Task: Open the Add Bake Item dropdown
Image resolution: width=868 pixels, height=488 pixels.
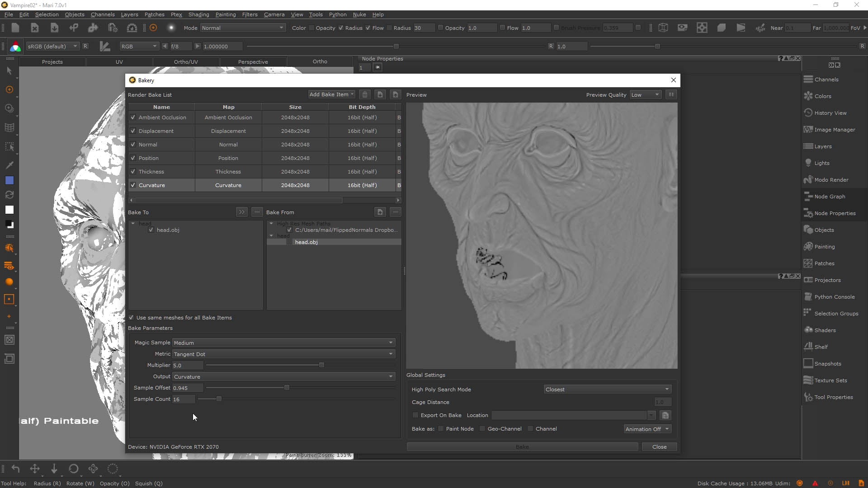Action: (x=331, y=94)
